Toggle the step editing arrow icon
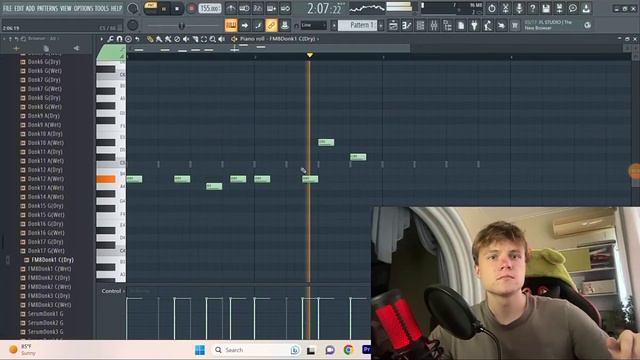Viewport: 640px width, 360px height. (x=244, y=25)
